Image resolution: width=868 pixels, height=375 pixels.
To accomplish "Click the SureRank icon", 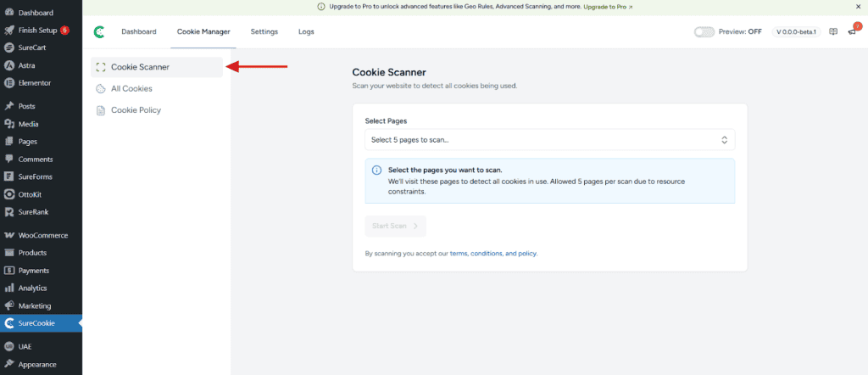I will click(x=8, y=212).
